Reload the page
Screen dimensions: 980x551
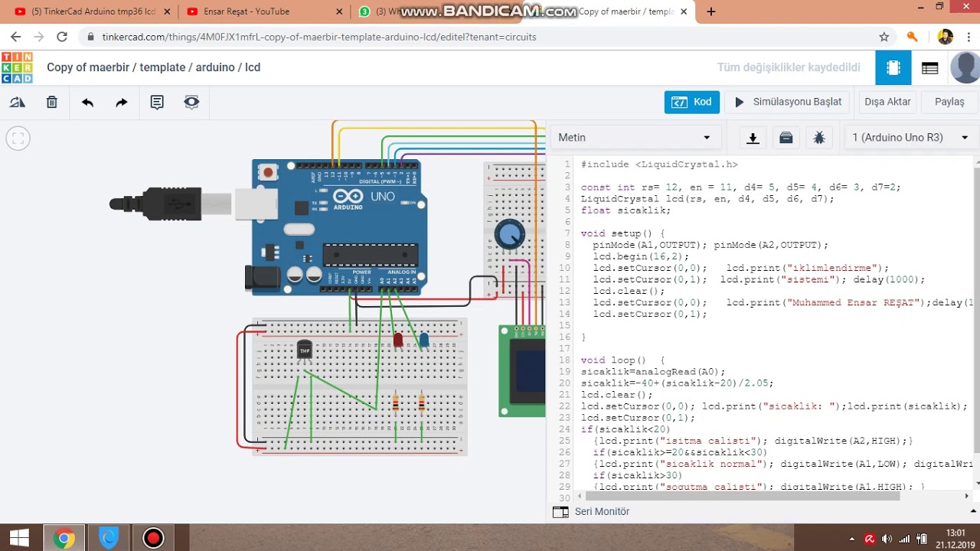(x=62, y=37)
